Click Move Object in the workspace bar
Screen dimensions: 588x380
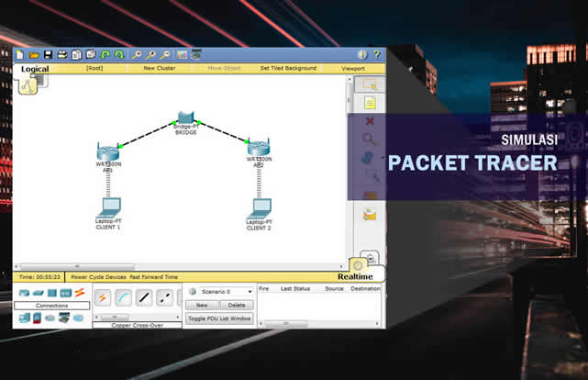click(224, 68)
